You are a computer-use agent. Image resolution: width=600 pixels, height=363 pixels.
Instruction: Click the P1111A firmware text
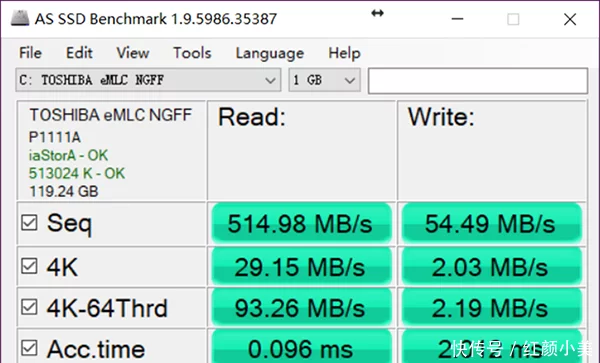tap(55, 137)
